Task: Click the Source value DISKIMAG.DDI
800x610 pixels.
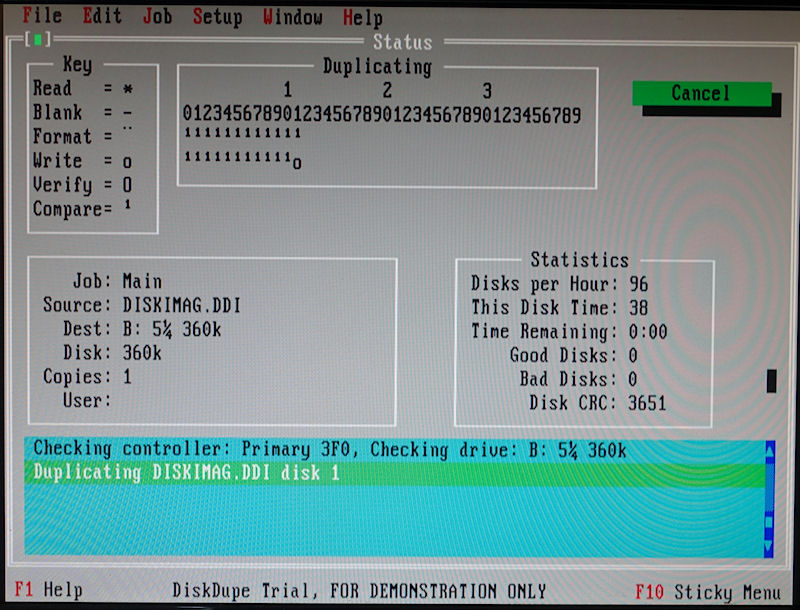Action: click(181, 306)
